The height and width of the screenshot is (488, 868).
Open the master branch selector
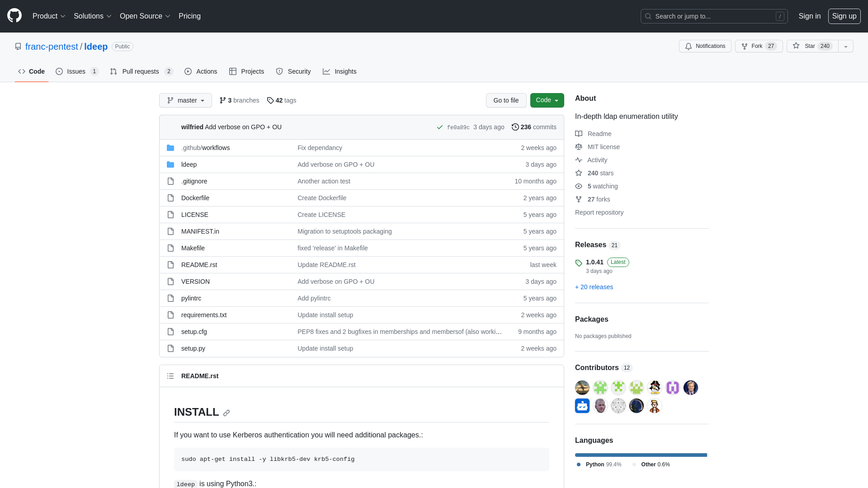185,100
